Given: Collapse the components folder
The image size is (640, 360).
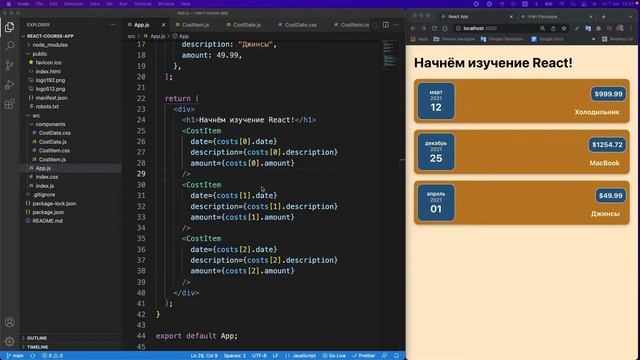Looking at the screenshot, I should [x=71, y=124].
